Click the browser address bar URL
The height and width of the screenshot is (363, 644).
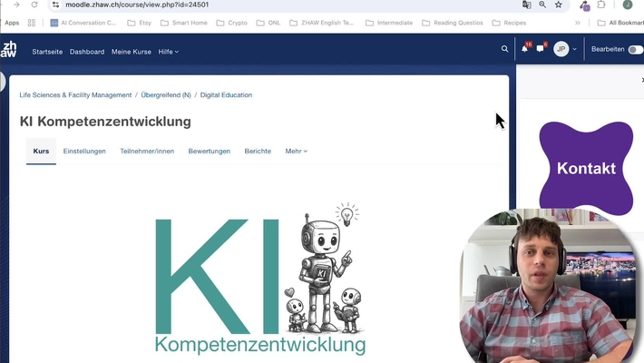pyautogui.click(x=136, y=5)
